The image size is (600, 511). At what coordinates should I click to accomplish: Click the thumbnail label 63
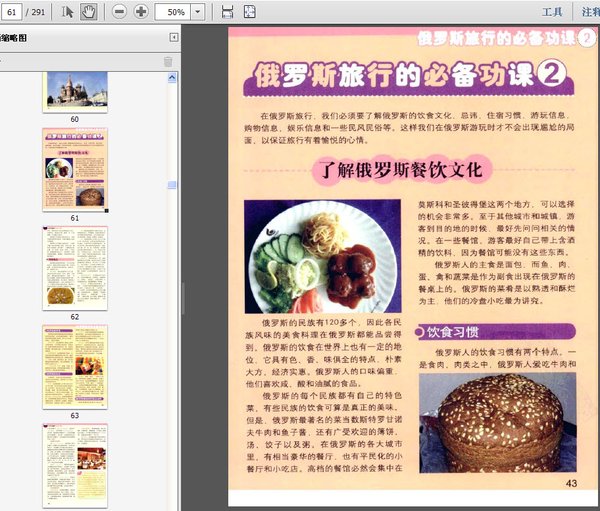[75, 415]
